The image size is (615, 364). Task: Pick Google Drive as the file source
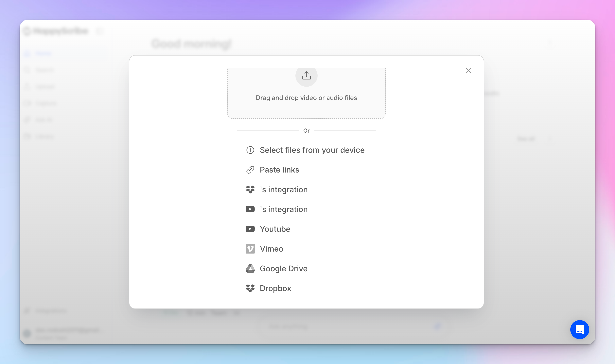click(x=283, y=268)
